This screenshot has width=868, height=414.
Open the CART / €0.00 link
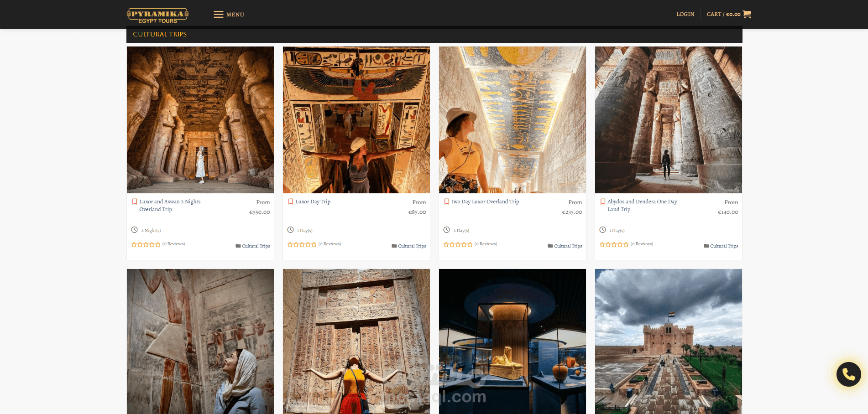tap(729, 14)
